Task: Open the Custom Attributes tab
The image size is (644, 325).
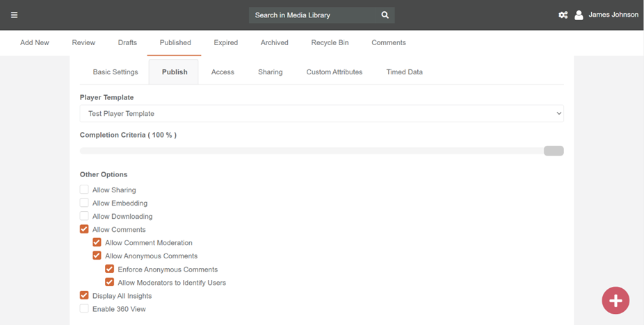Action: 334,72
